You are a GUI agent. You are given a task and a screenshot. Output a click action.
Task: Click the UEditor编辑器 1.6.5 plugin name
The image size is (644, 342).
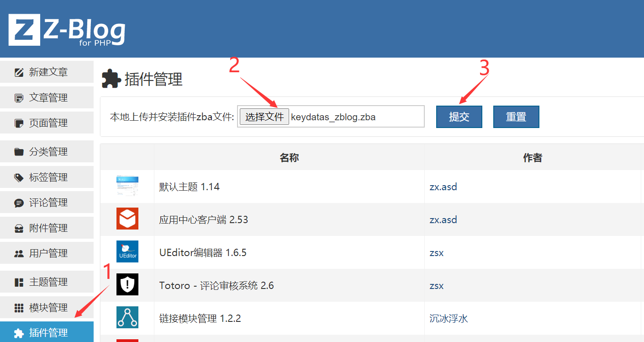(203, 252)
